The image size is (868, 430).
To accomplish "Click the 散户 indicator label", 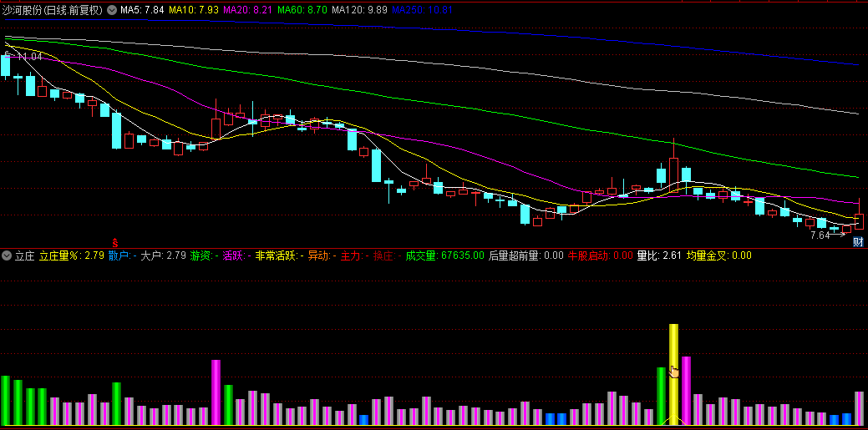I will tap(122, 255).
